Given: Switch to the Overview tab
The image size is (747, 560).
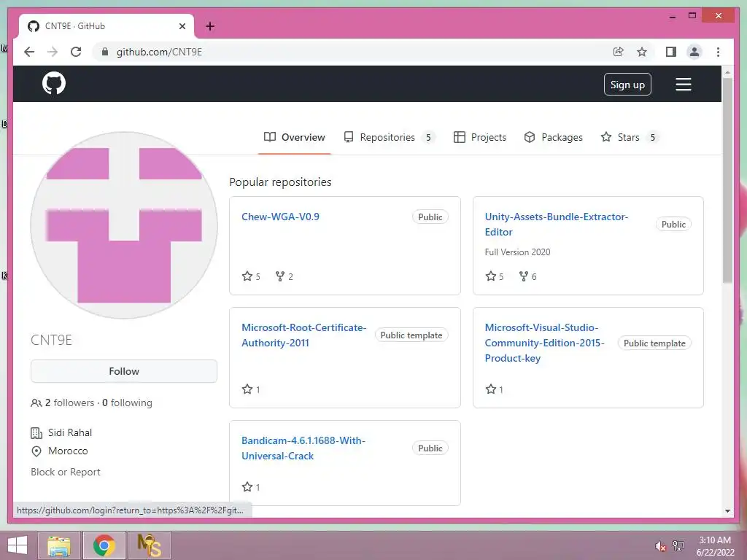Looking at the screenshot, I should click(295, 137).
